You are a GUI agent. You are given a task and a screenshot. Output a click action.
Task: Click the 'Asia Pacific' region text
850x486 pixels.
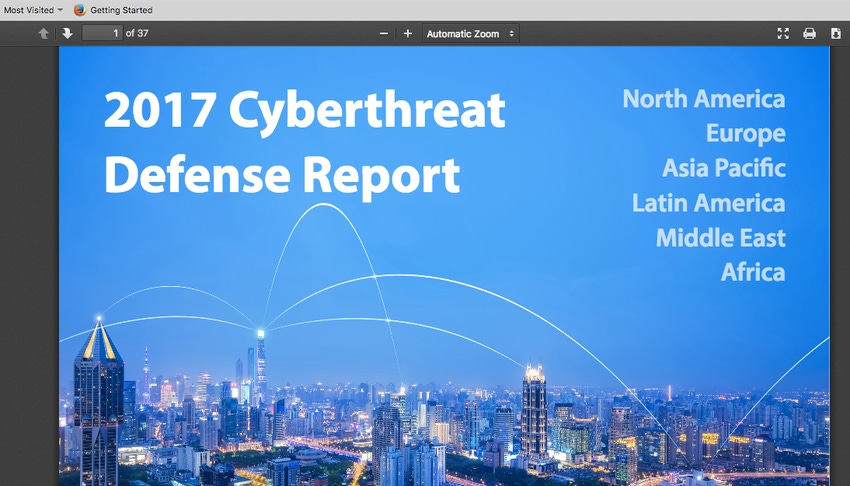(x=724, y=168)
